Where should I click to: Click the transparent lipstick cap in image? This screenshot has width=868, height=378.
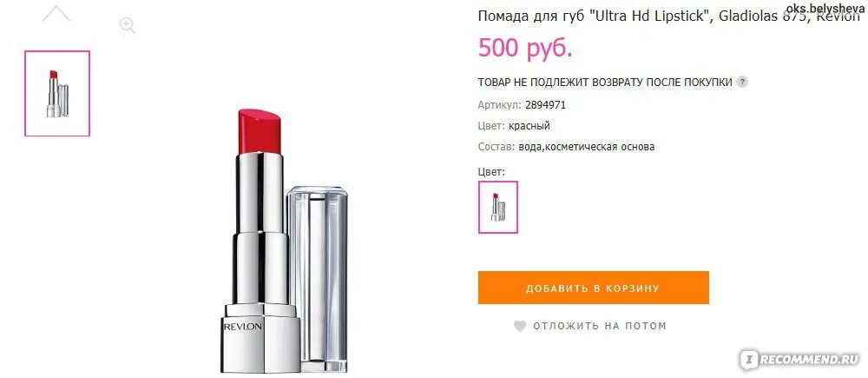pos(318,279)
